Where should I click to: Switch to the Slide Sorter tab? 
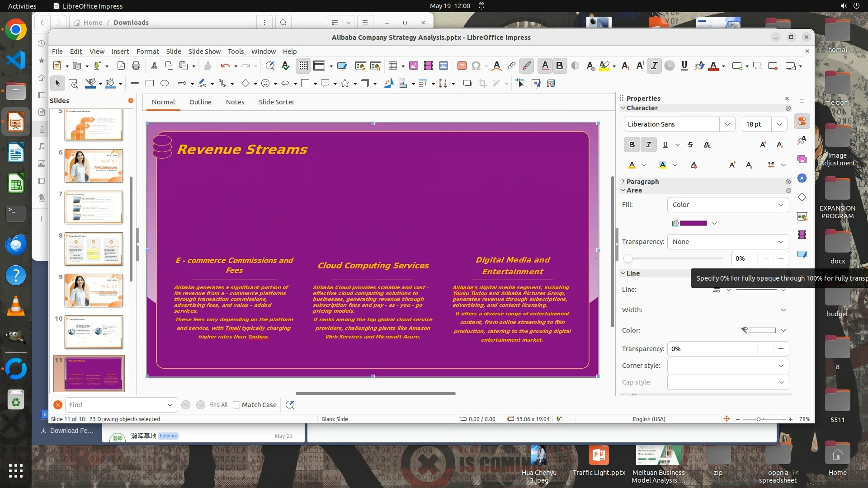tap(276, 102)
